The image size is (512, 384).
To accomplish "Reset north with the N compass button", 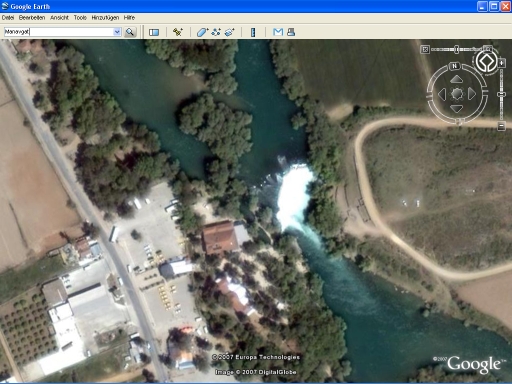I will [454, 66].
